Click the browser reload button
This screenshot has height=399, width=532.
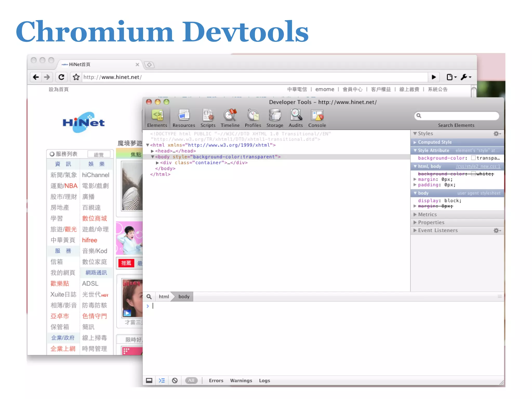pyautogui.click(x=61, y=77)
